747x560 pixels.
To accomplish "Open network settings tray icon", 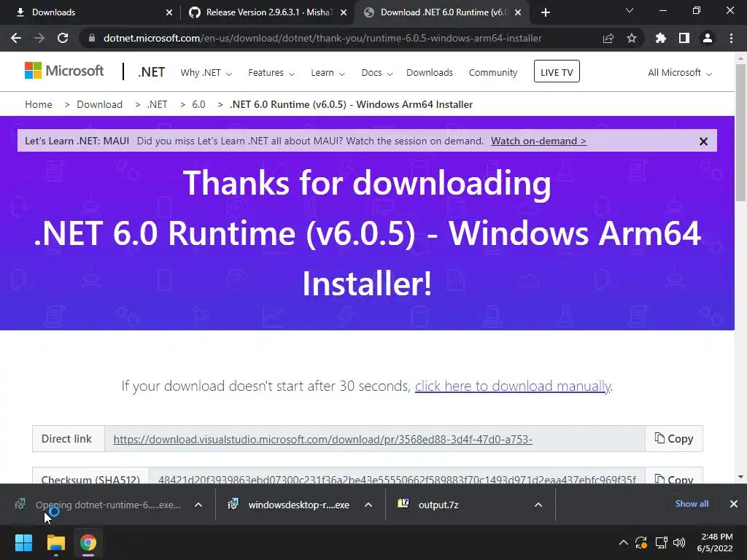I will [661, 542].
